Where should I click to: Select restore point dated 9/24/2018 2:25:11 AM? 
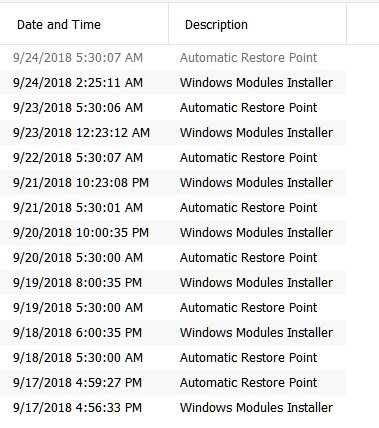click(173, 83)
